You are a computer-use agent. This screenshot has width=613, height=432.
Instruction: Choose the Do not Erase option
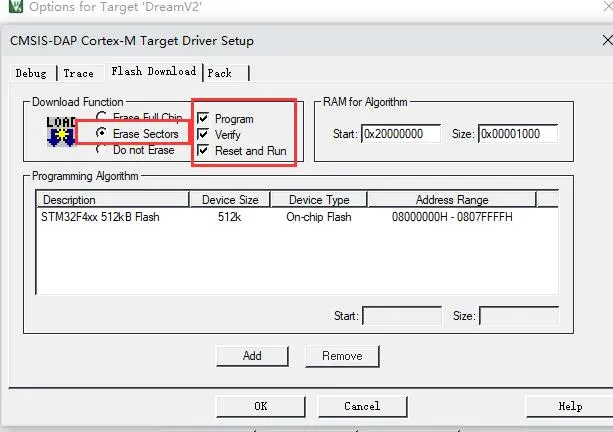(101, 150)
